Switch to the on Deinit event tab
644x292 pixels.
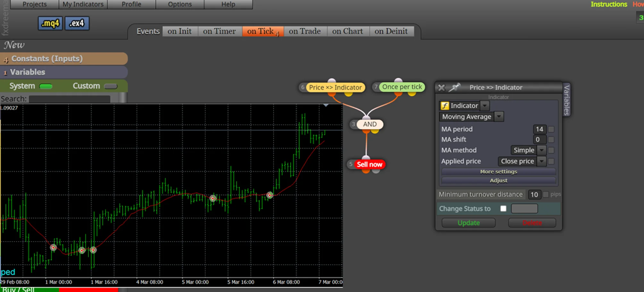point(391,31)
